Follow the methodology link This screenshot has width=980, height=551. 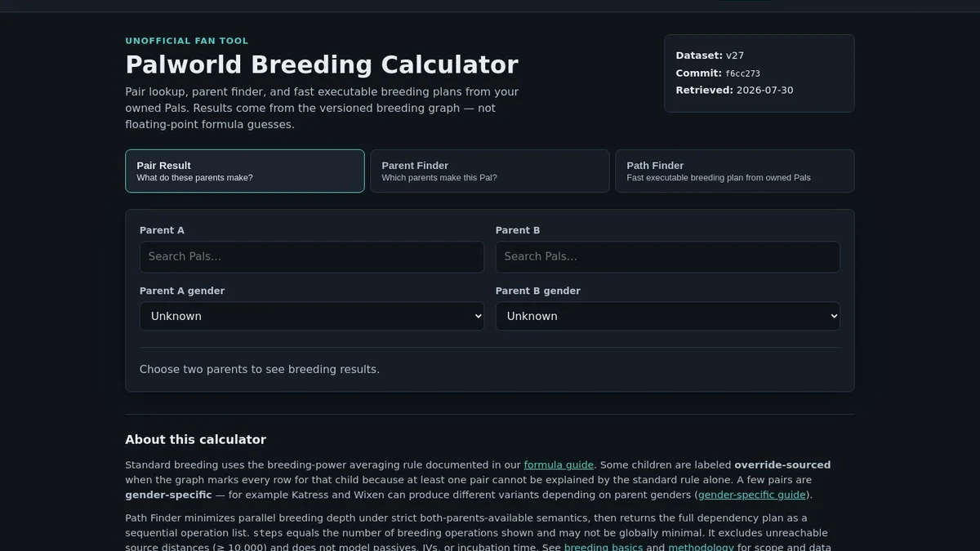pyautogui.click(x=701, y=547)
